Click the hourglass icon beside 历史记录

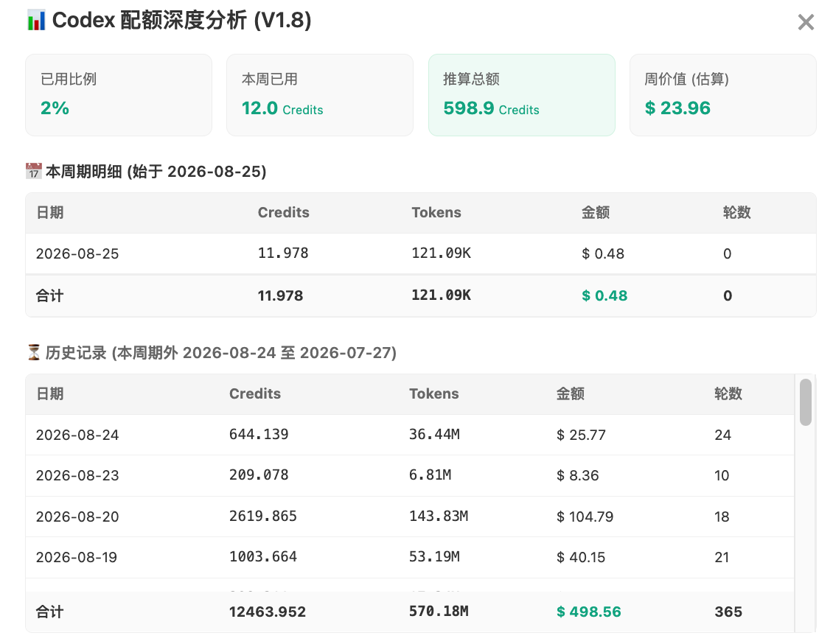[33, 352]
